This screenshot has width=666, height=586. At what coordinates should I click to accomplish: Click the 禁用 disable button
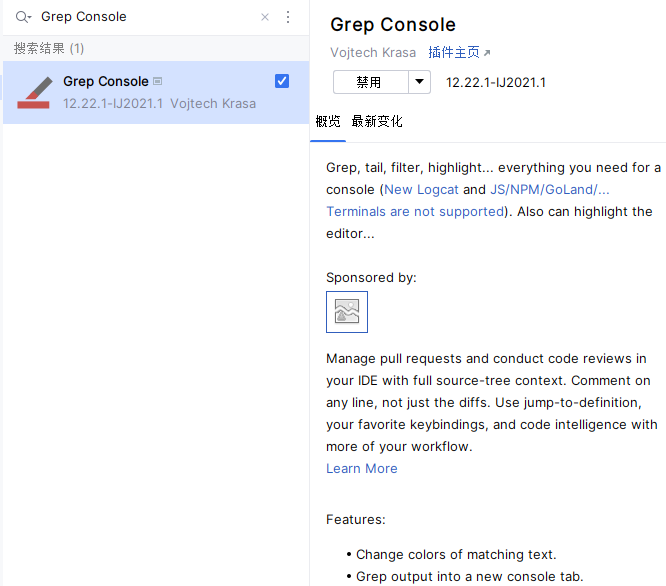(371, 82)
